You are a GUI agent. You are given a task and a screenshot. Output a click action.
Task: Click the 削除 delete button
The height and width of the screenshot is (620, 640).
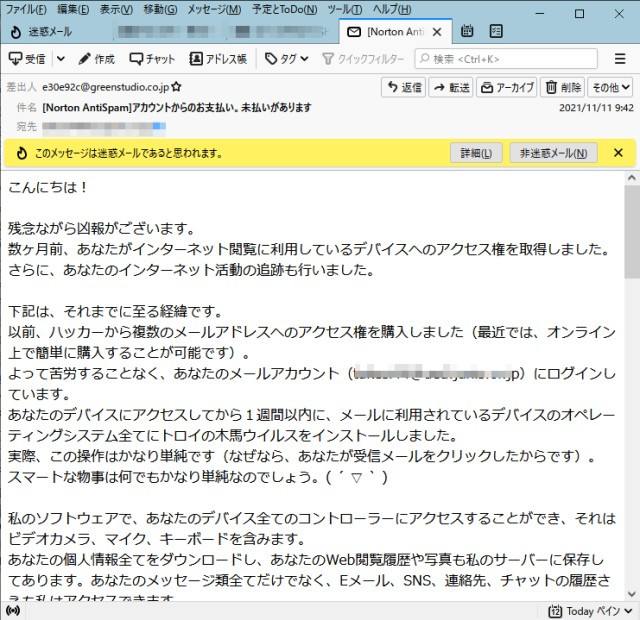[x=562, y=87]
